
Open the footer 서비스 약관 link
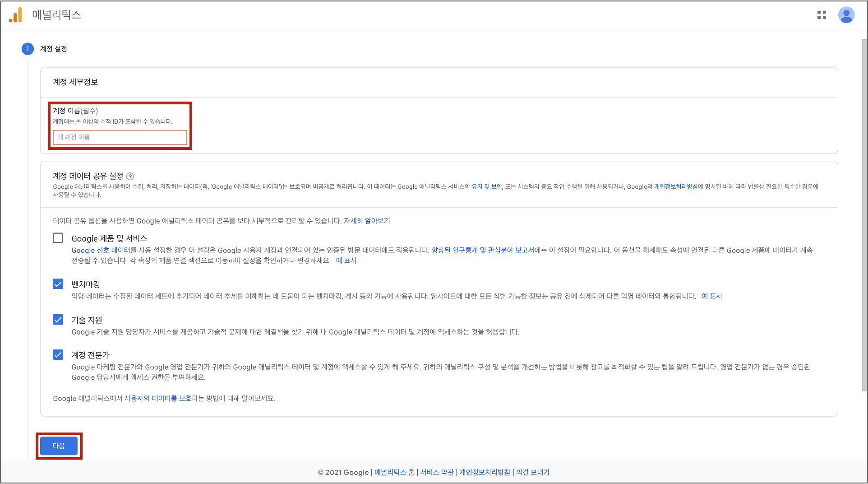click(x=437, y=472)
